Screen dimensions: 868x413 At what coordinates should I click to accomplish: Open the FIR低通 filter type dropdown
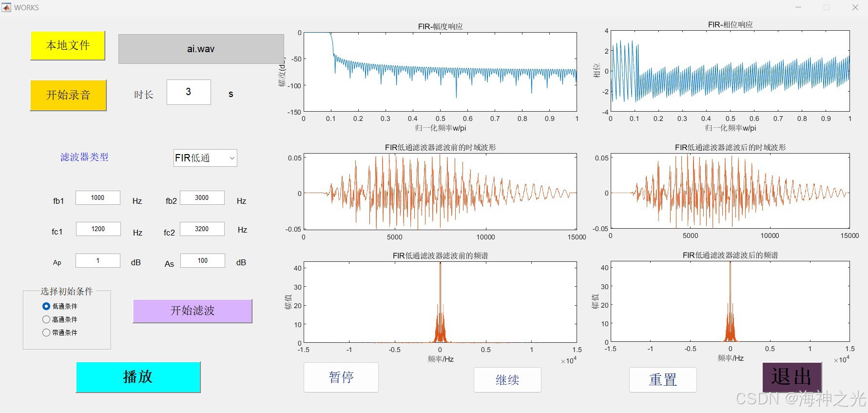[205, 158]
